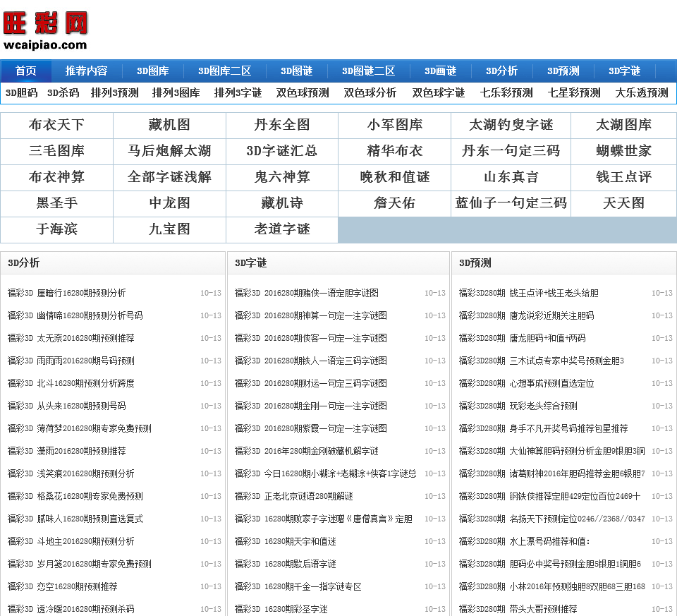
Task: Select 马后炮解太湖 grid cell
Action: 169,151
